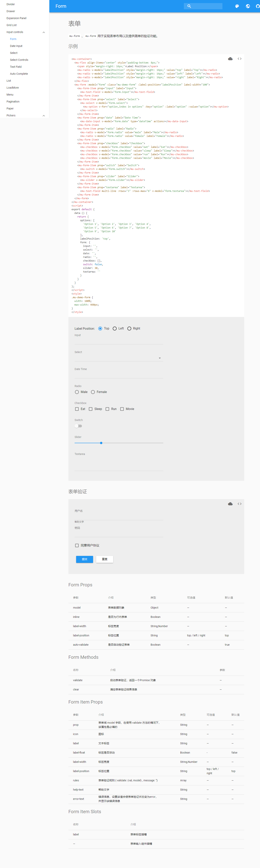Choose the Male radio option
The image size is (260, 868).
[77, 392]
